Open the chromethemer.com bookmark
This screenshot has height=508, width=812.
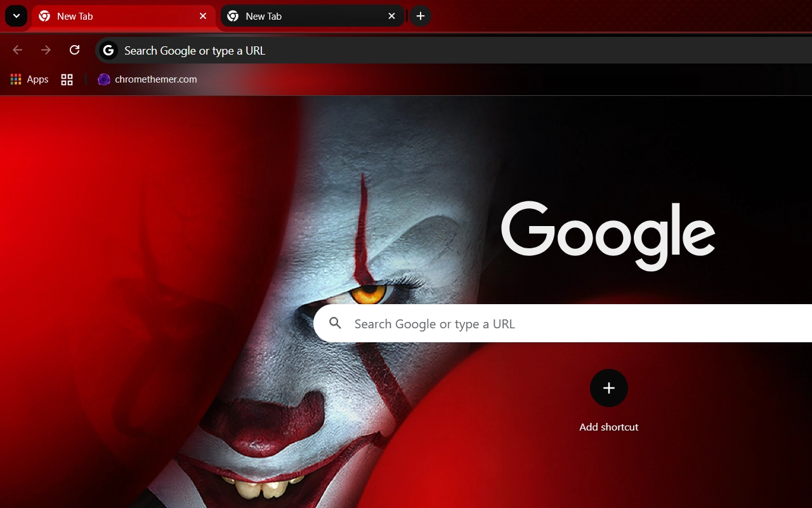[147, 79]
